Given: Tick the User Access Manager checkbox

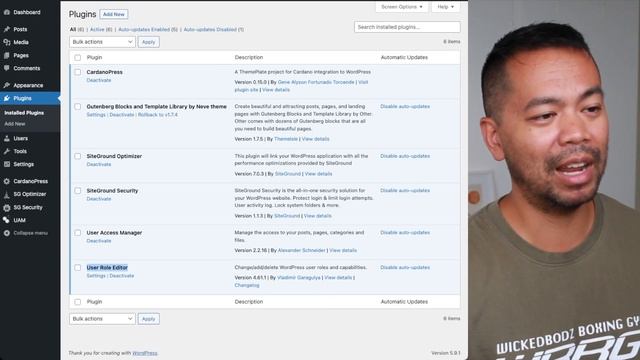Looking at the screenshot, I should point(78,233).
